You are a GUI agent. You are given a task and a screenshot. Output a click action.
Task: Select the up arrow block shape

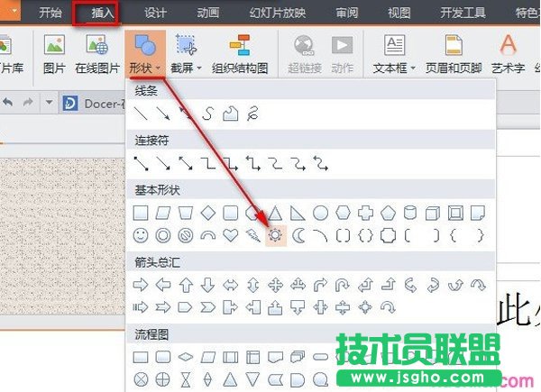(x=186, y=285)
